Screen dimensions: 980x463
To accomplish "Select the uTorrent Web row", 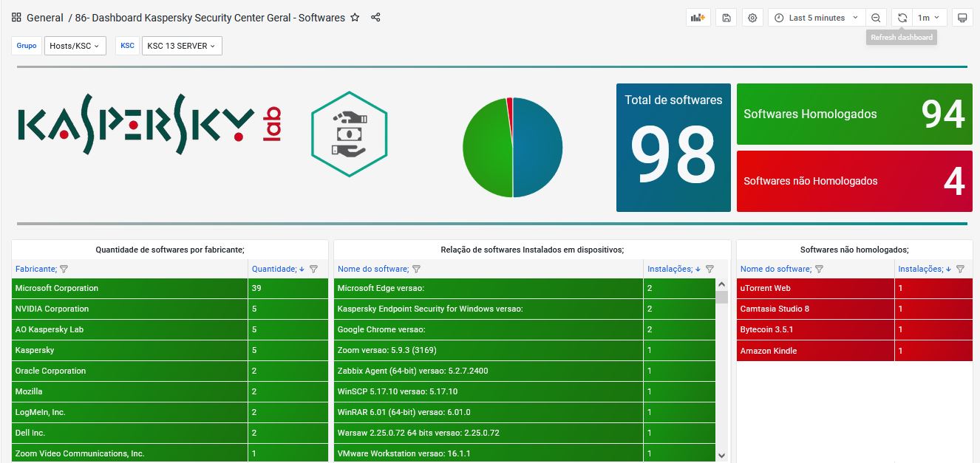I will pyautogui.click(x=854, y=288).
